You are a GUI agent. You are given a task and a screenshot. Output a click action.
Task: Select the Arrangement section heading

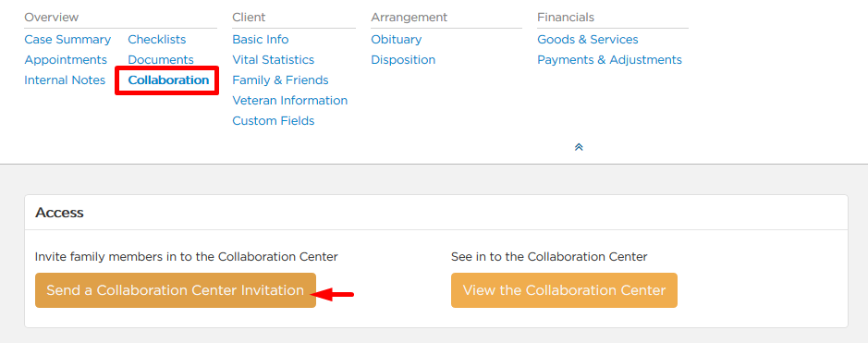pyautogui.click(x=410, y=18)
